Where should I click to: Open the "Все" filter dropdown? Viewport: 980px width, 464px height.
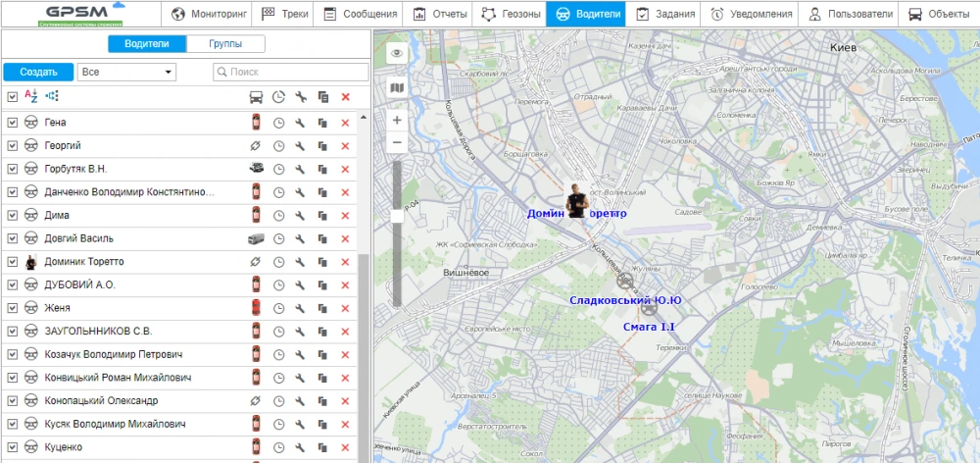(126, 72)
